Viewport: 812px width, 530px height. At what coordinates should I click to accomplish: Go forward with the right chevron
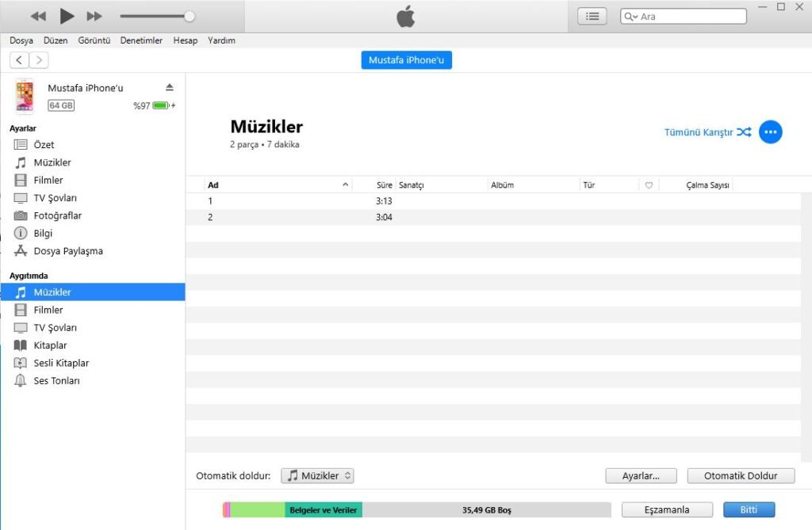(39, 60)
